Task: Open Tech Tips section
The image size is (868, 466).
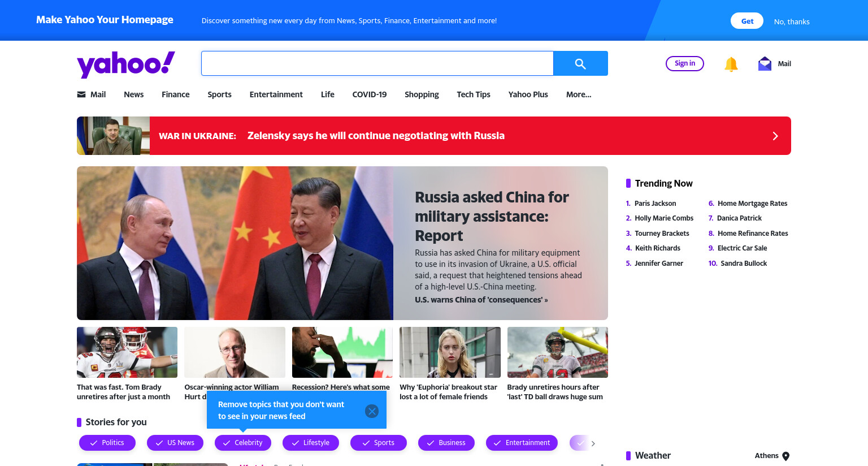Action: click(474, 94)
